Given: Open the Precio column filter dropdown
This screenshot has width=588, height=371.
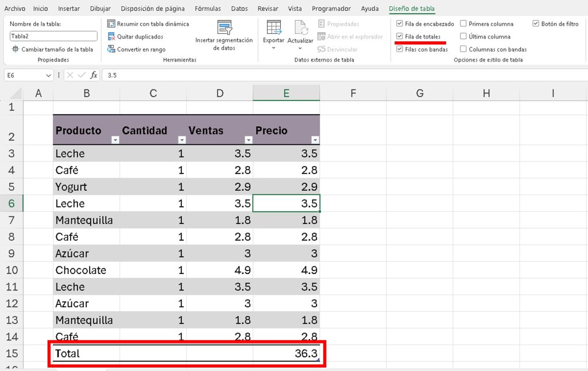Looking at the screenshot, I should [315, 140].
